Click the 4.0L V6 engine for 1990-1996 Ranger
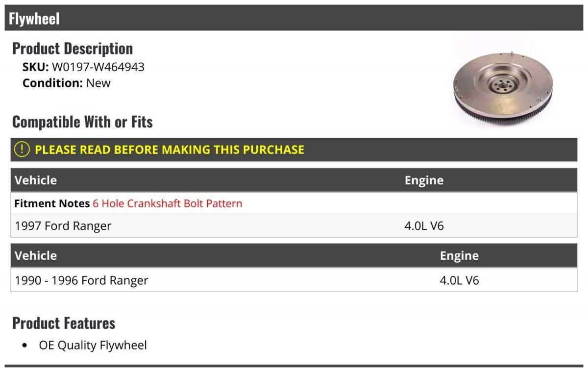This screenshot has height=372, width=588. (x=459, y=280)
